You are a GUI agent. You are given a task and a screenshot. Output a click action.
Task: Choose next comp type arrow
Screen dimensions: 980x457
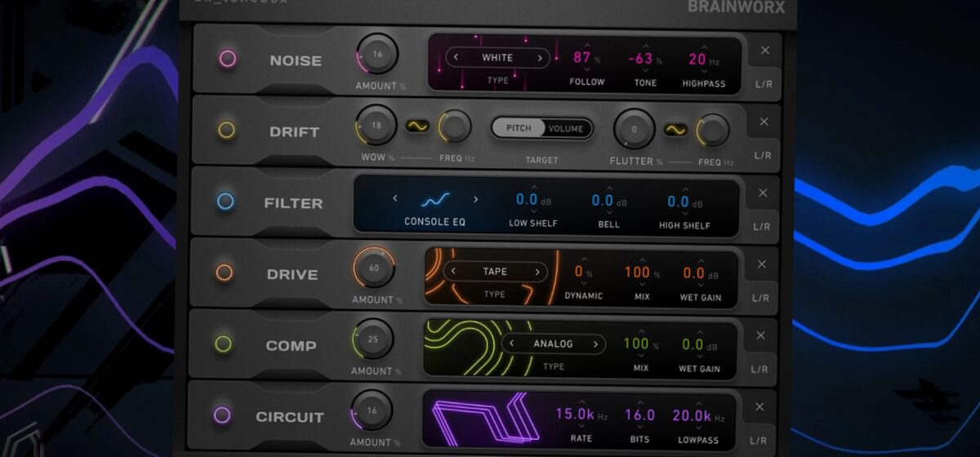click(597, 344)
